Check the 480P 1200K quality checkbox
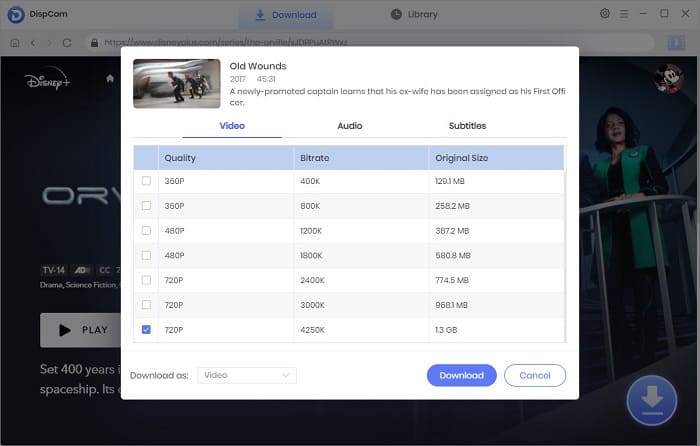Viewport: 700px width, 446px height. click(x=146, y=230)
